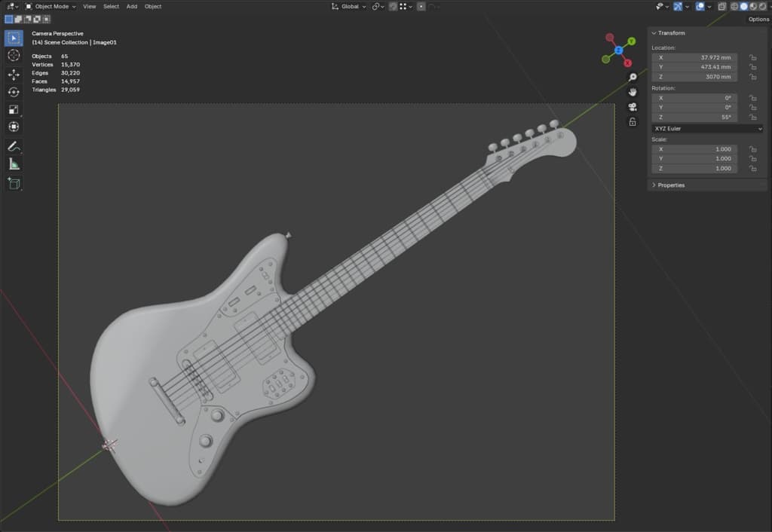Choose the Annotate pencil tool
The height and width of the screenshot is (532, 772).
click(x=14, y=146)
